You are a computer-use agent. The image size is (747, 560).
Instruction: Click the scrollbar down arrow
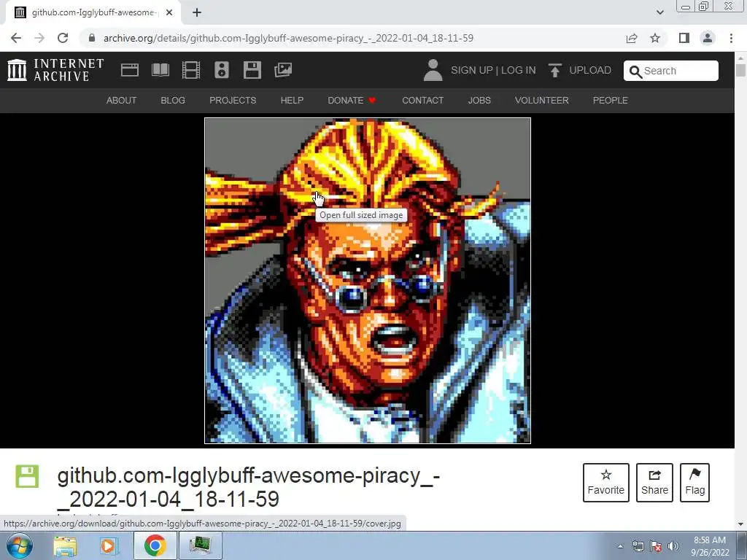[x=740, y=524]
